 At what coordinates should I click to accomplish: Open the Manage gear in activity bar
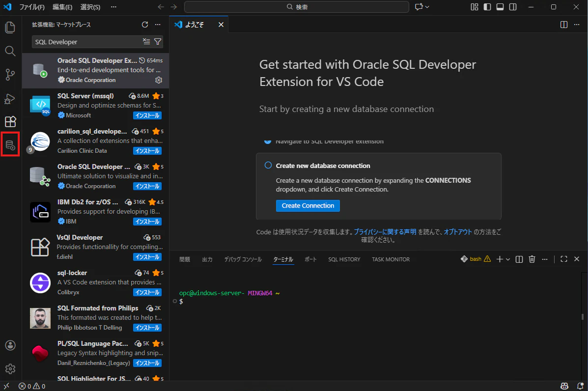click(10, 369)
